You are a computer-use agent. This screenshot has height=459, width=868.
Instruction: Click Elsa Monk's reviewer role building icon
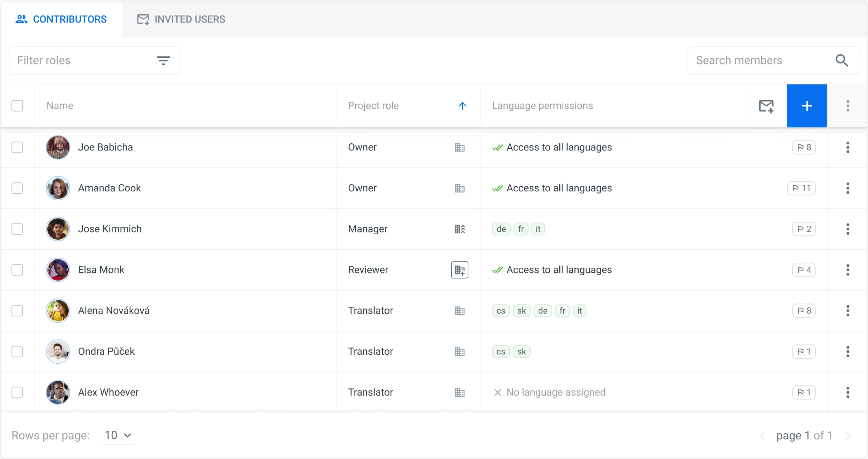pos(459,270)
